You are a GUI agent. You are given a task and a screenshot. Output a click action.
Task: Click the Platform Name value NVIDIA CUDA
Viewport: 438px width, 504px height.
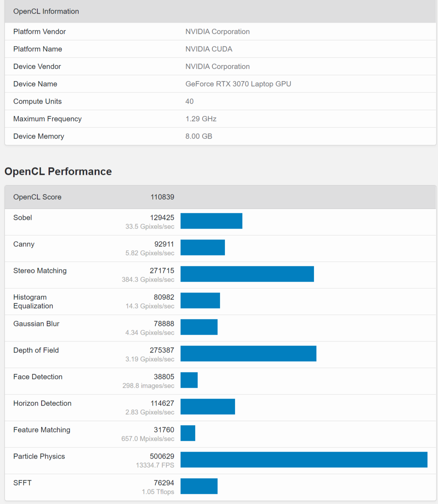pos(209,49)
